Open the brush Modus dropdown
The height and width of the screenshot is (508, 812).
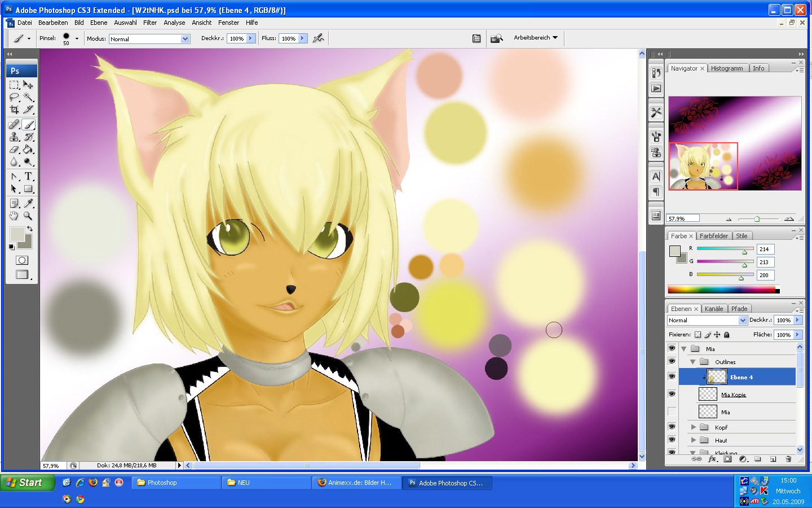[x=150, y=39]
